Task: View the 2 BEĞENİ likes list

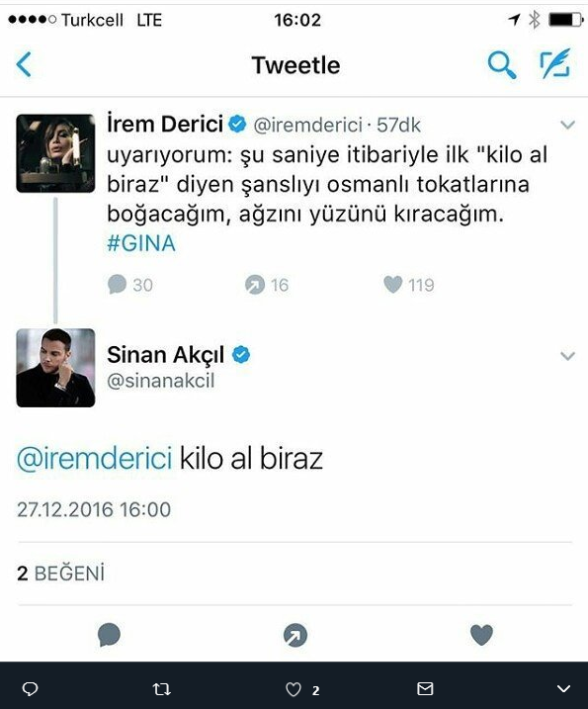Action: click(60, 574)
